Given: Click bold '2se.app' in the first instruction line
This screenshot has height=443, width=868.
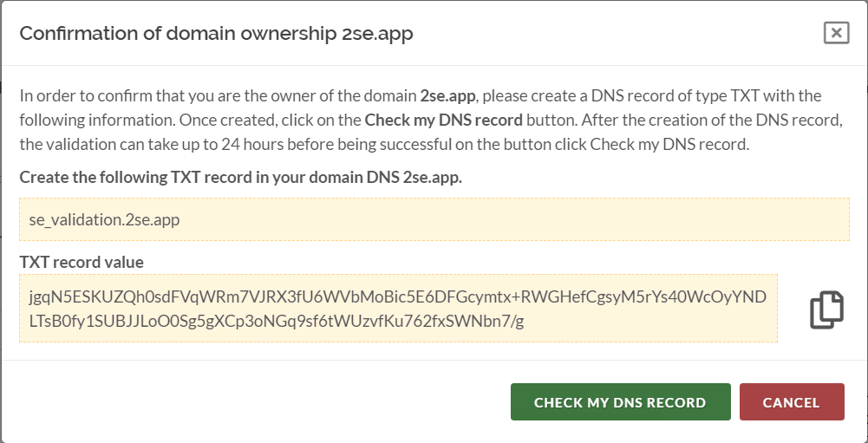Looking at the screenshot, I should (x=448, y=95).
